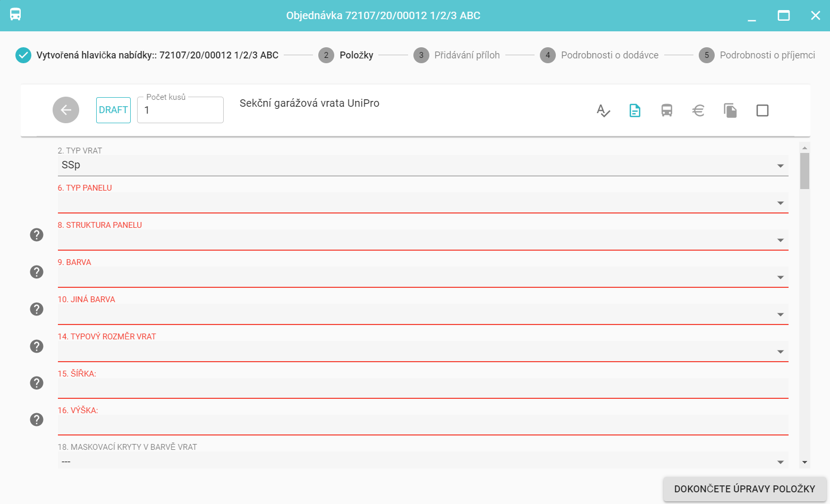Open the Barva dropdown

tap(422, 277)
